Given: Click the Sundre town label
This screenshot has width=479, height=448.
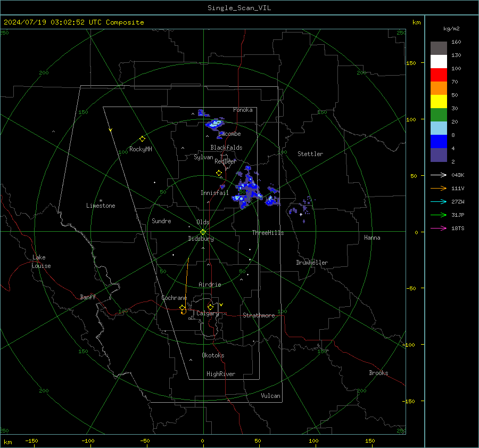Looking at the screenshot, I should point(161,221).
